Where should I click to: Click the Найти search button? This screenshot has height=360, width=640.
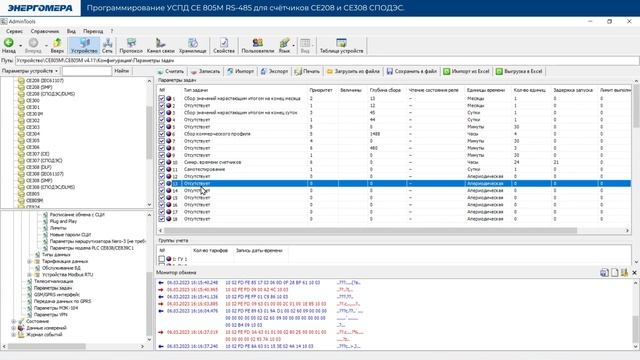tap(122, 71)
